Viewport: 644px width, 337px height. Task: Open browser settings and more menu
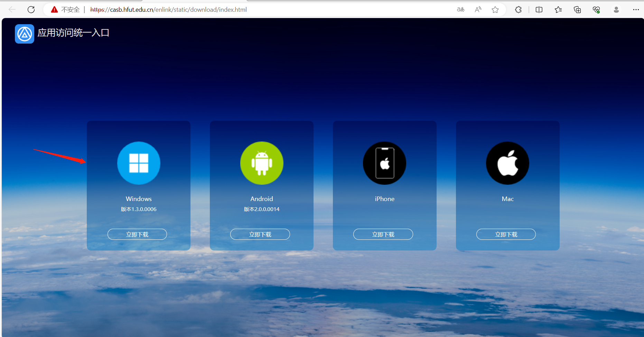pyautogui.click(x=636, y=10)
